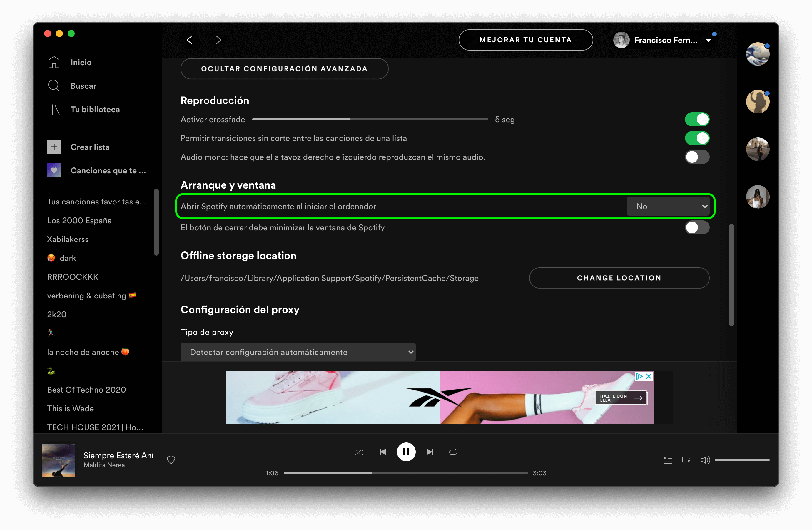Open the 2k20 playlist

(57, 314)
